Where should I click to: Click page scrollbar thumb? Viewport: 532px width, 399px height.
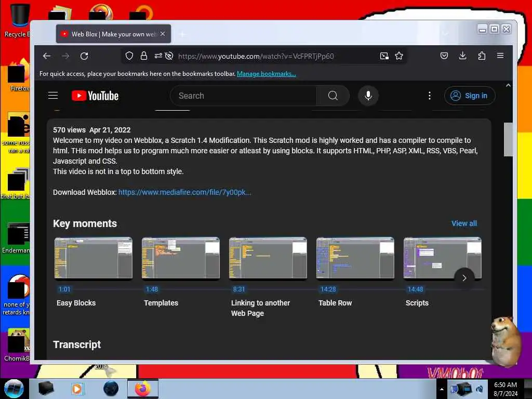(508, 139)
